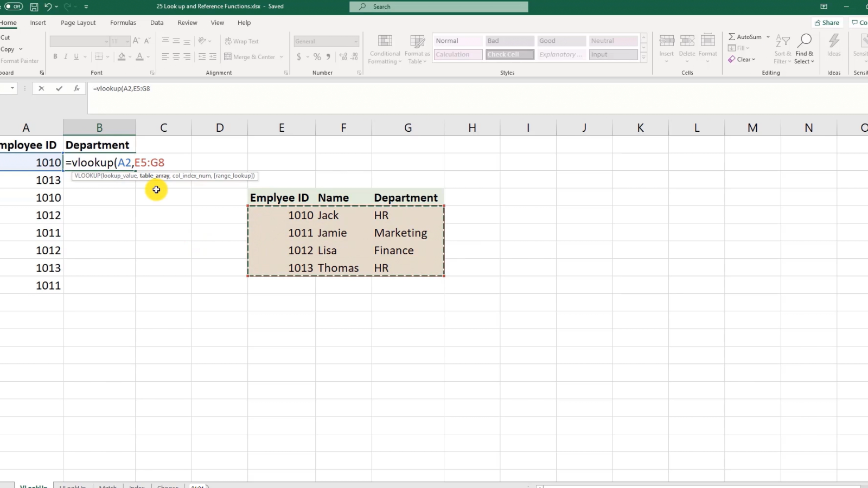Open the Conditional Formatting menu
Screen dimensions: 868x488
(385, 49)
